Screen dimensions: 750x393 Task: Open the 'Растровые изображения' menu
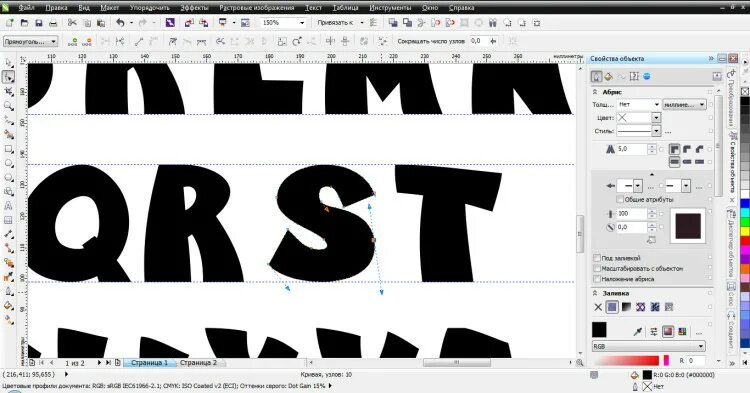tap(257, 8)
